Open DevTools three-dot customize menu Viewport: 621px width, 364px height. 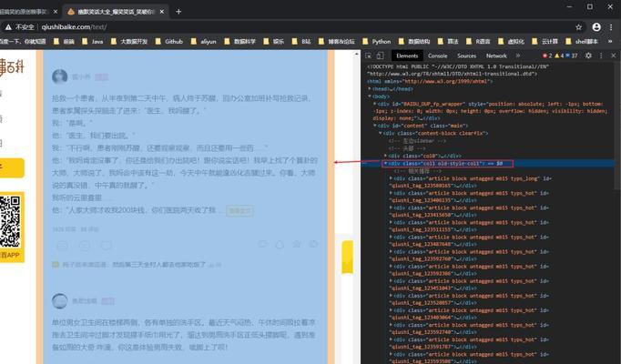click(x=601, y=56)
